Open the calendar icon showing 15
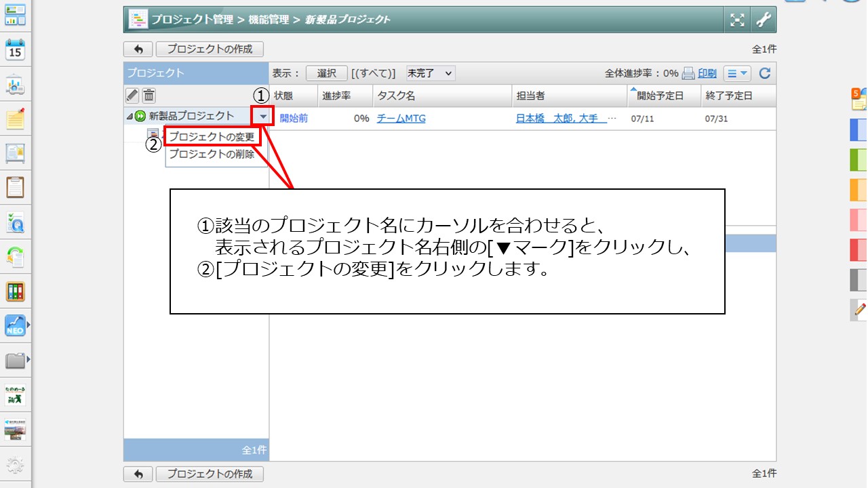 15,50
